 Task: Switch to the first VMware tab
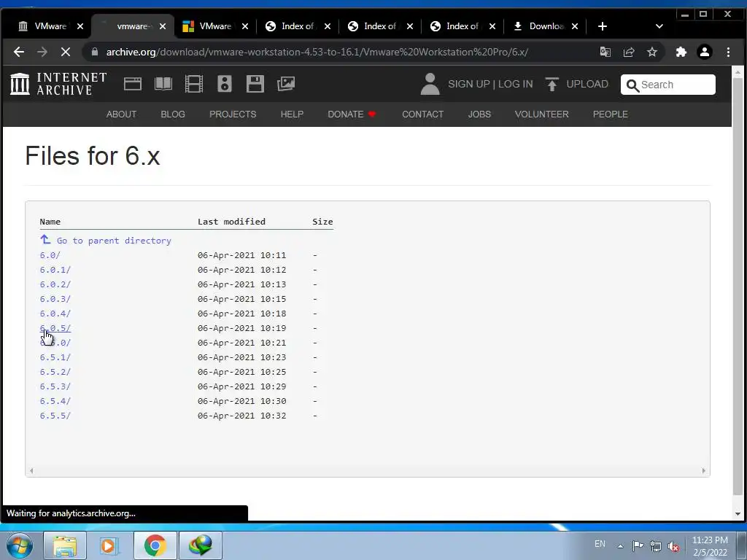pos(50,26)
